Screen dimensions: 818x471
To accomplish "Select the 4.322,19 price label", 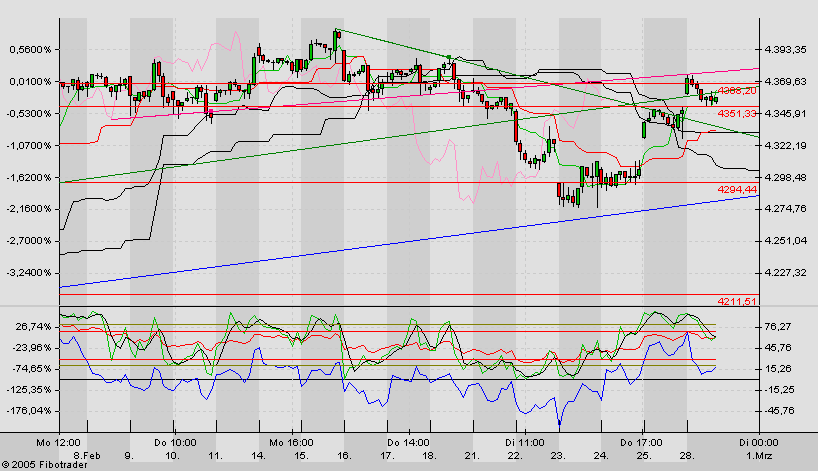I will (785, 146).
